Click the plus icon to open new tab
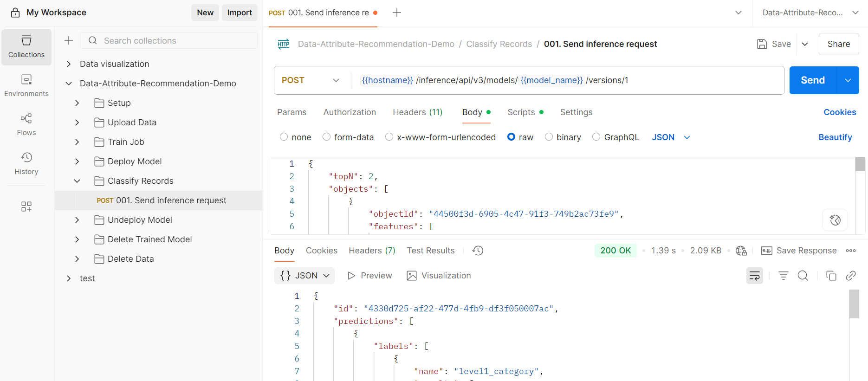868x381 pixels. point(397,13)
